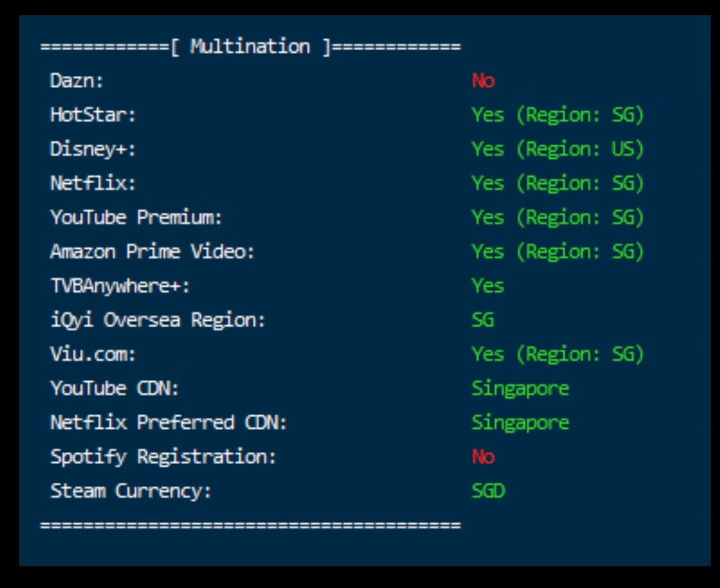
Task: Select the HotStar region SG result
Action: 557,115
